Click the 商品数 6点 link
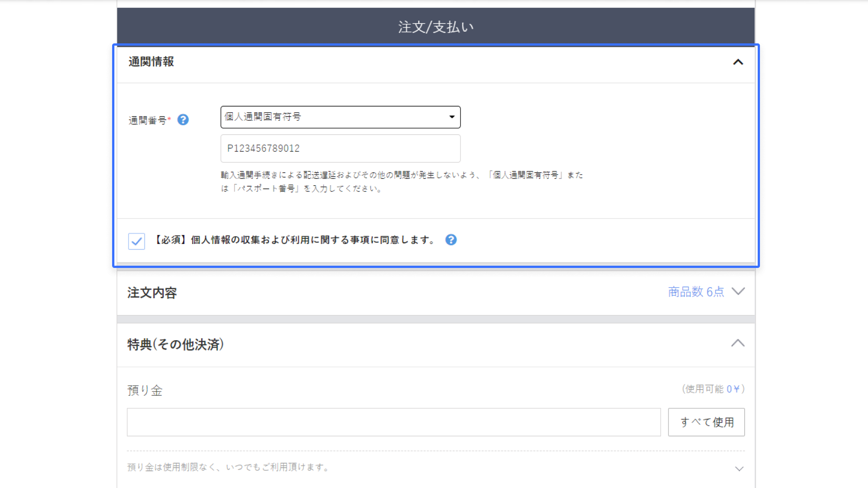Screen dimensions: 868x488 (696, 292)
